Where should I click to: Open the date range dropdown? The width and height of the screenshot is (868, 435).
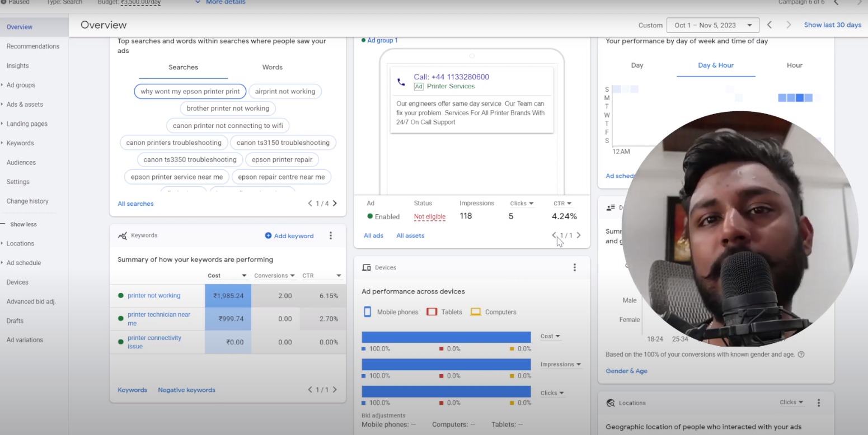(x=712, y=25)
